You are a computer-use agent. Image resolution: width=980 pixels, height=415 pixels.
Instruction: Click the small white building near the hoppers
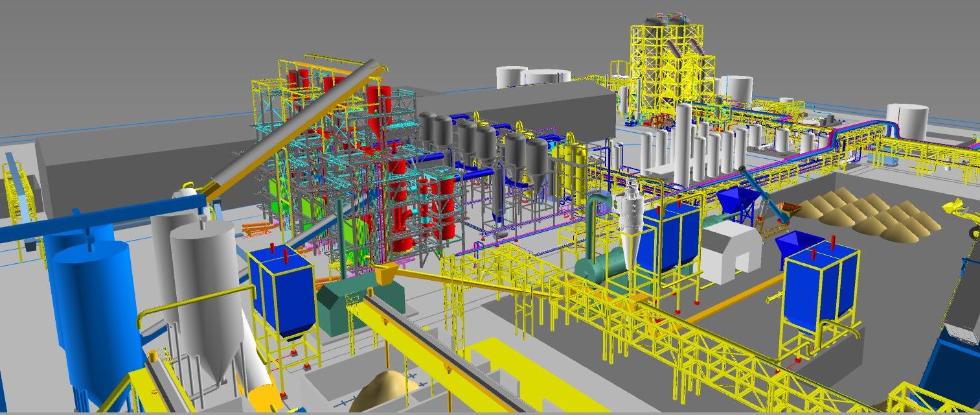point(732,250)
